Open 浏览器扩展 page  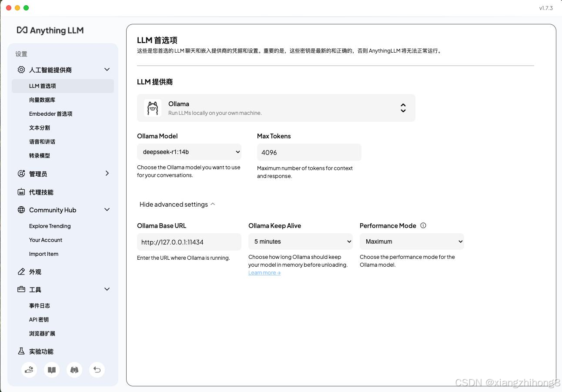tap(42, 334)
